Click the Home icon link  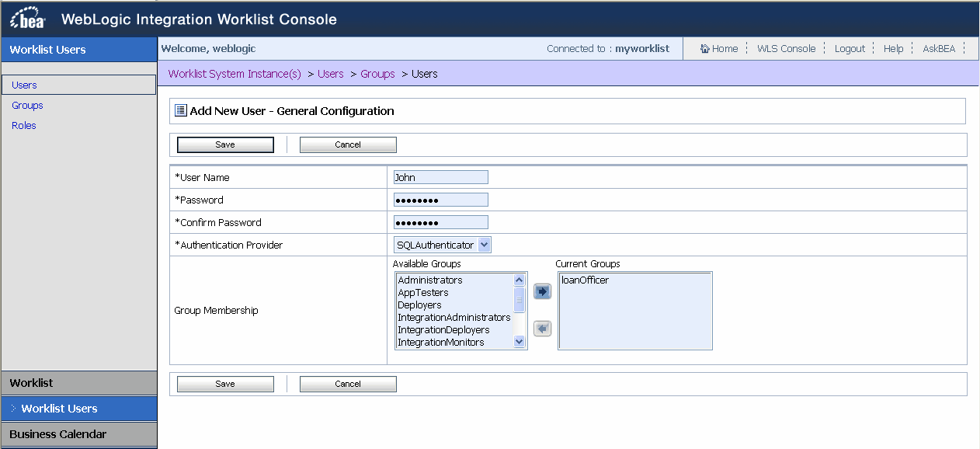(719, 48)
